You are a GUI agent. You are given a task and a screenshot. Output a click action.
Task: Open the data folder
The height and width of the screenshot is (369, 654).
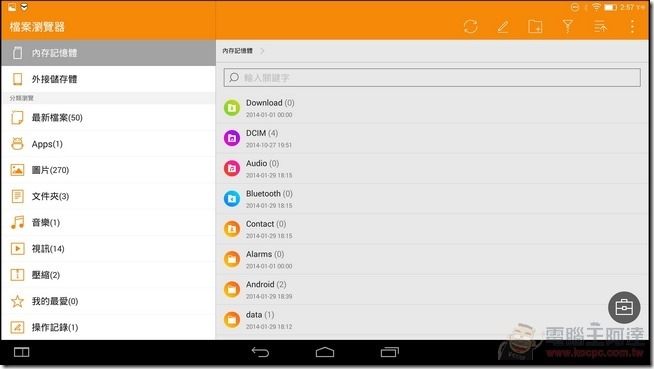[x=432, y=320]
